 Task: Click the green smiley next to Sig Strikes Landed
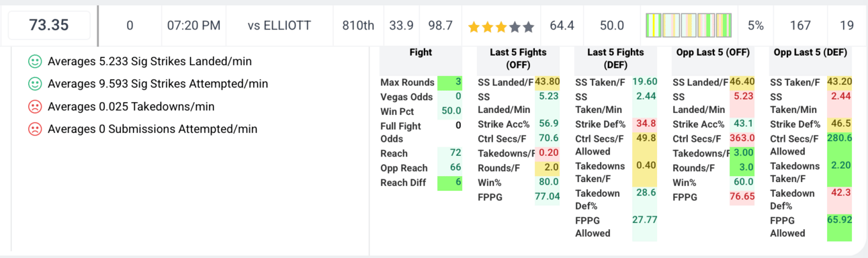click(x=35, y=61)
